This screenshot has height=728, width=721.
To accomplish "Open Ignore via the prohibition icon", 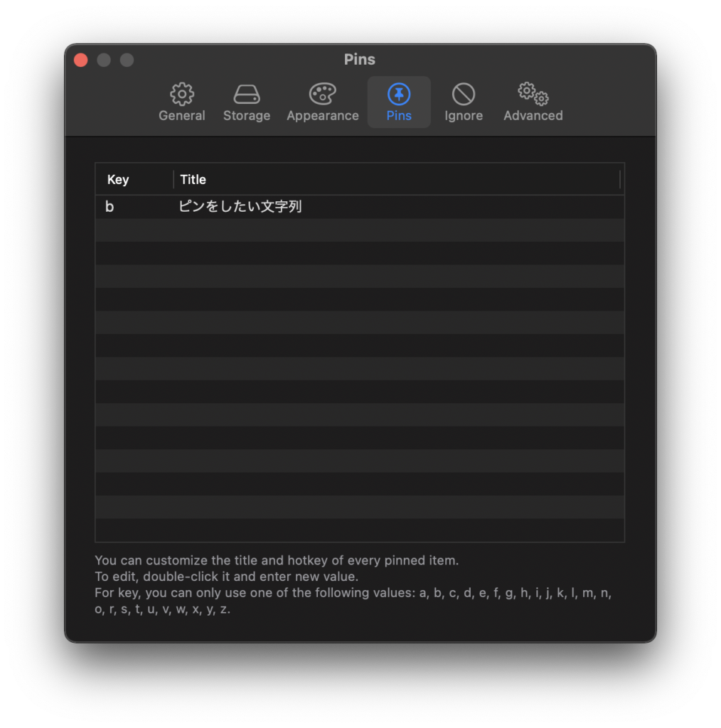I will [464, 94].
